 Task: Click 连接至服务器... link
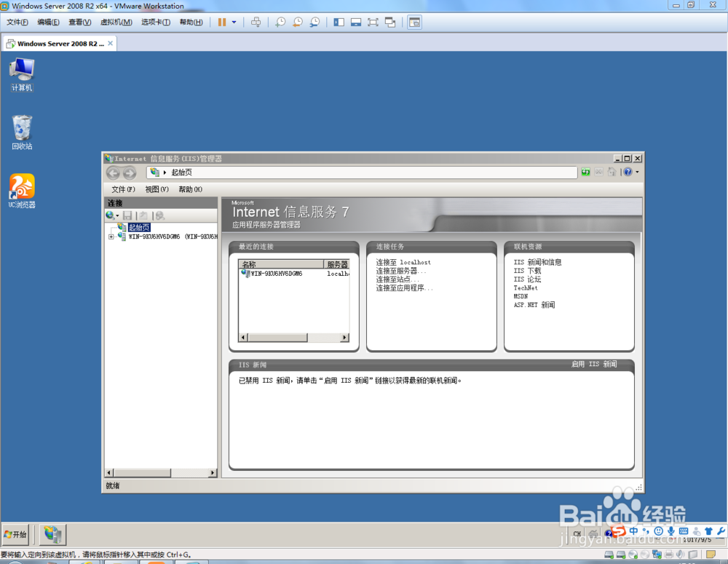(401, 271)
